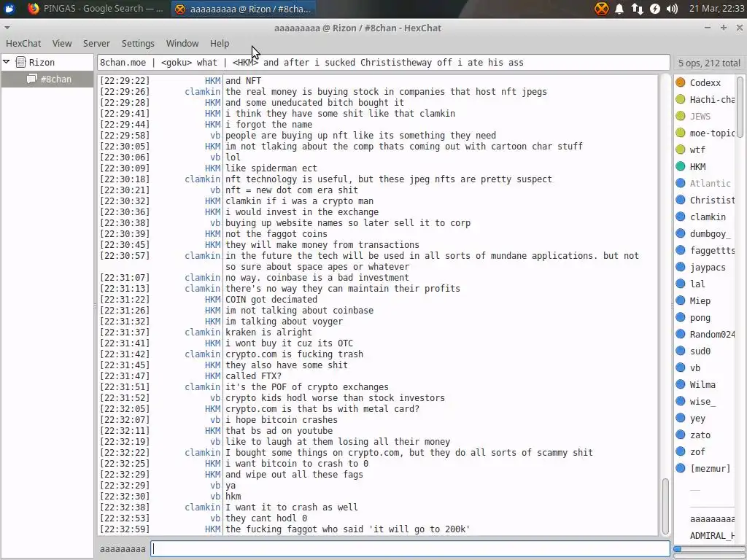This screenshot has height=560, width=747.
Task: Open volume control in panel
Action: click(x=672, y=9)
